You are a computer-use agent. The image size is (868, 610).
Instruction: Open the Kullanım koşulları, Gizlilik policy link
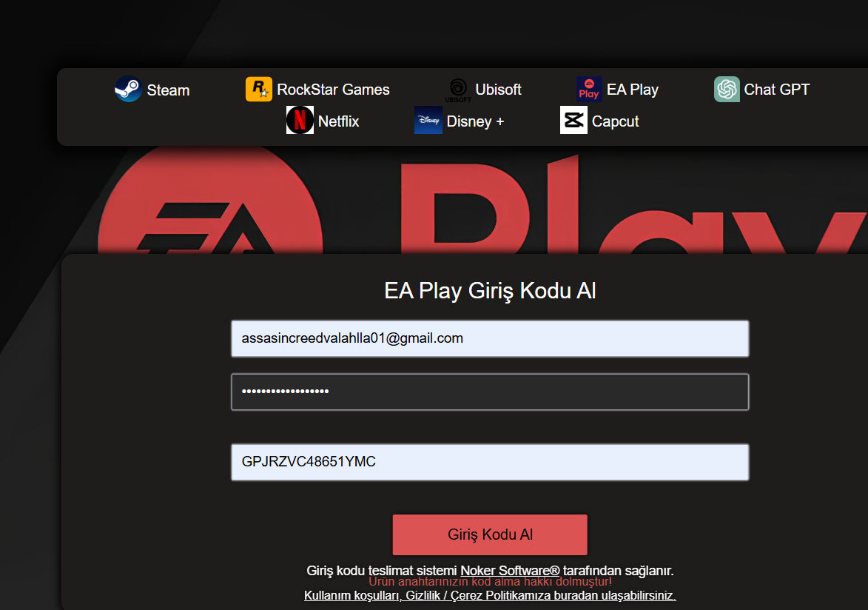click(490, 596)
